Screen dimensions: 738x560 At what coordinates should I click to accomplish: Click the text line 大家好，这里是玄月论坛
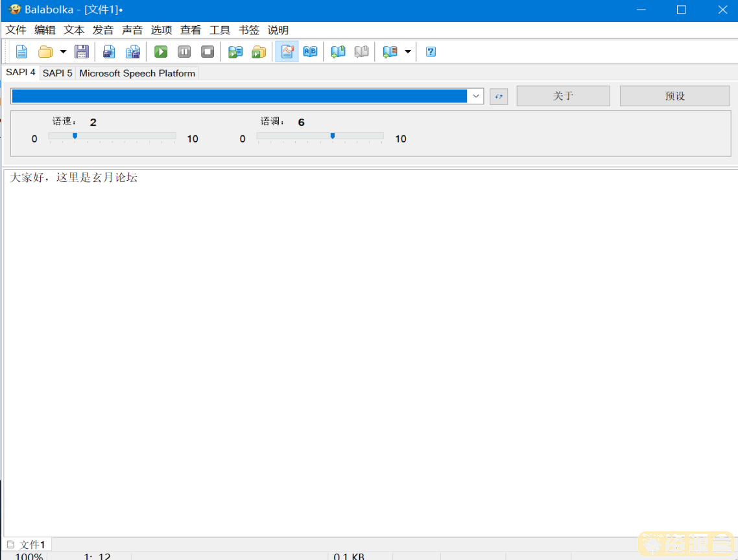pyautogui.click(x=74, y=178)
